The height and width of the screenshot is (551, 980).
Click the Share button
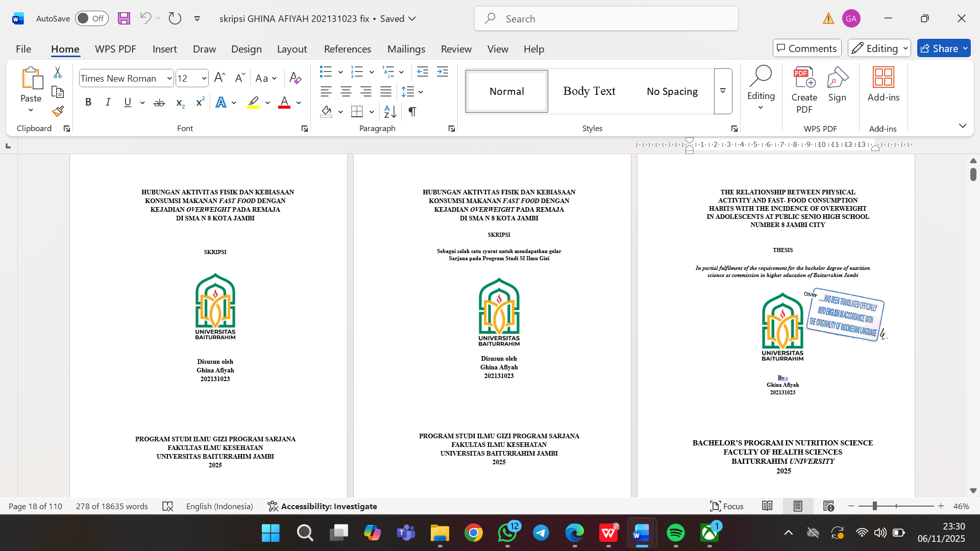[x=938, y=48]
